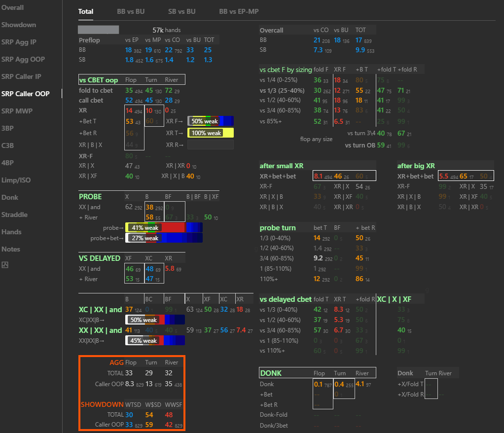Switch to the Total tab
This screenshot has height=433, width=504.
click(85, 11)
